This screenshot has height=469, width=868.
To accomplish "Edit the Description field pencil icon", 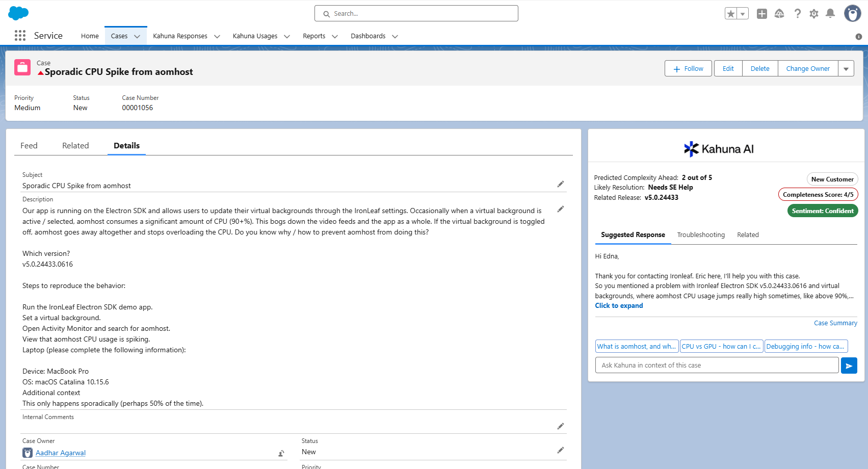I will point(561,209).
